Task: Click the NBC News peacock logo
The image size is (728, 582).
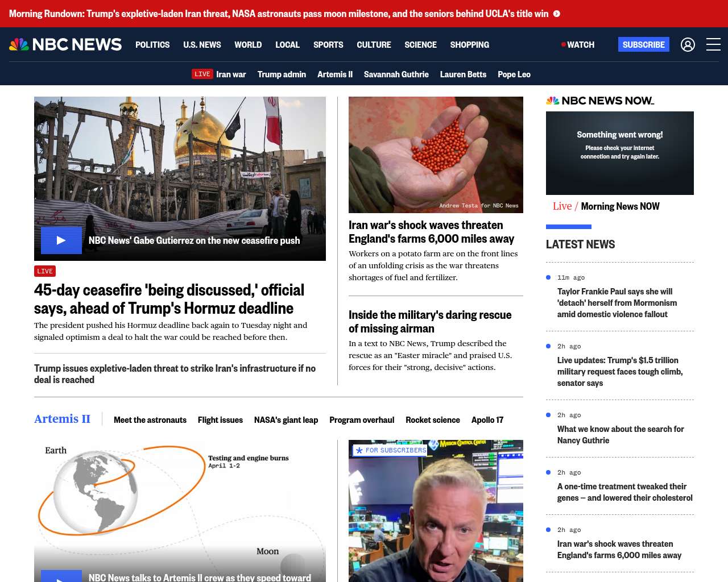Action: [x=65, y=44]
